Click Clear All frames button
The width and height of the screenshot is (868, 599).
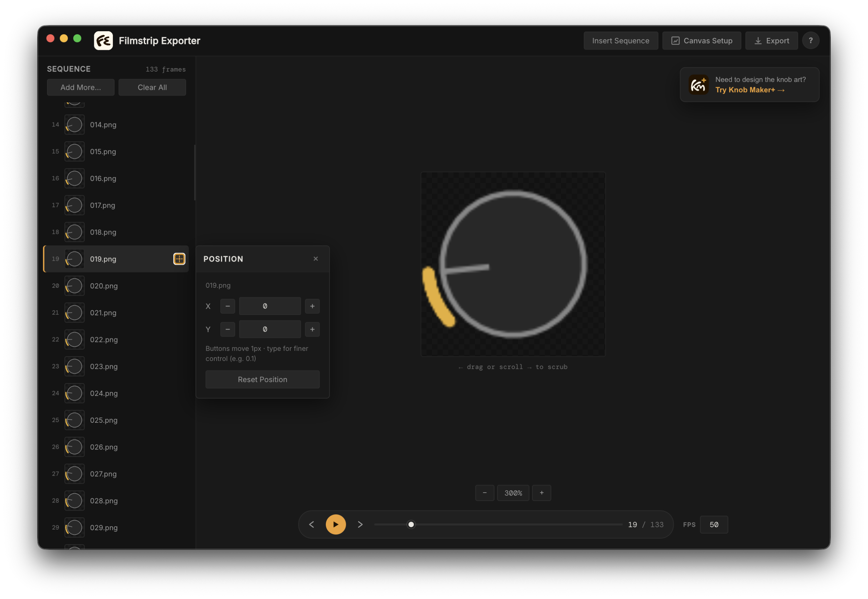pos(152,87)
